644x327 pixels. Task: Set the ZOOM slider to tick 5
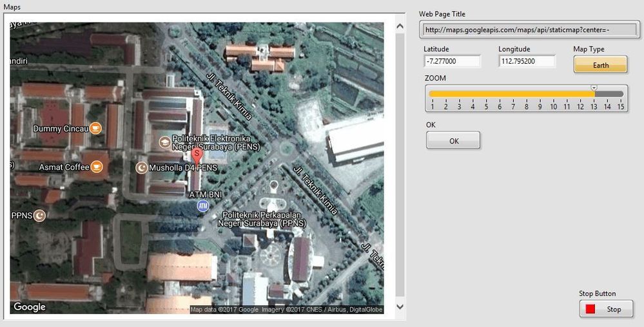(x=486, y=94)
